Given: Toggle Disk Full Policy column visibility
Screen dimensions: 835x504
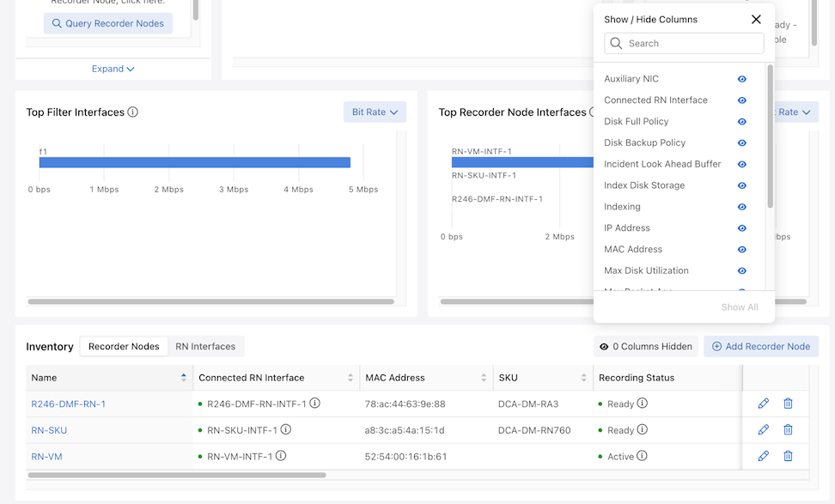Looking at the screenshot, I should 742,121.
